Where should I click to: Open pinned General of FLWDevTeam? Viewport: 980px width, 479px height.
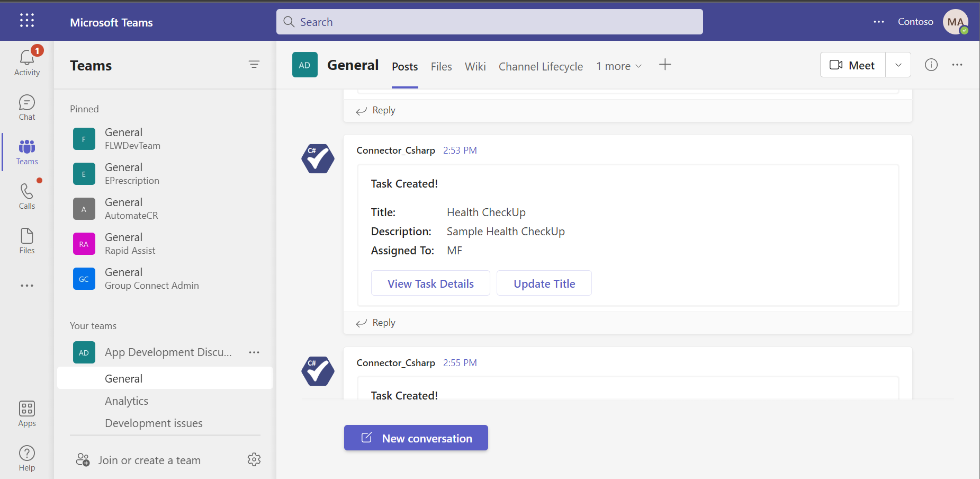165,139
